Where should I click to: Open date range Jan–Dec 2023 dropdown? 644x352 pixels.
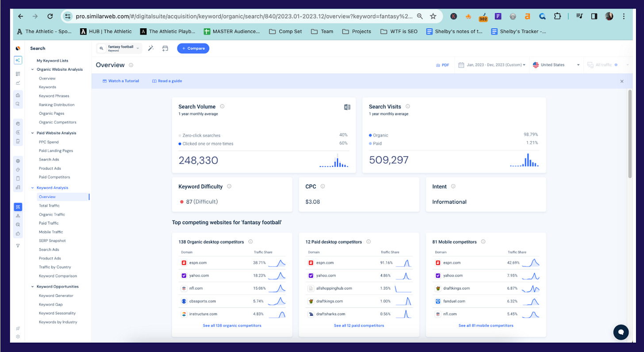[x=492, y=65]
